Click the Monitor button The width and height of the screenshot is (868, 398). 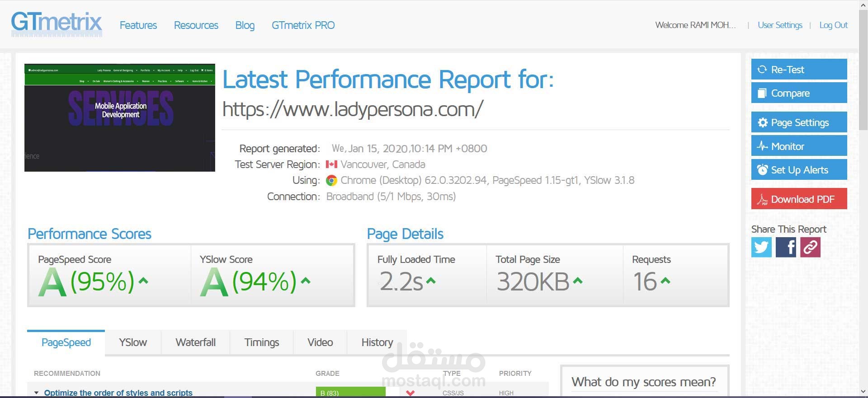pyautogui.click(x=799, y=145)
